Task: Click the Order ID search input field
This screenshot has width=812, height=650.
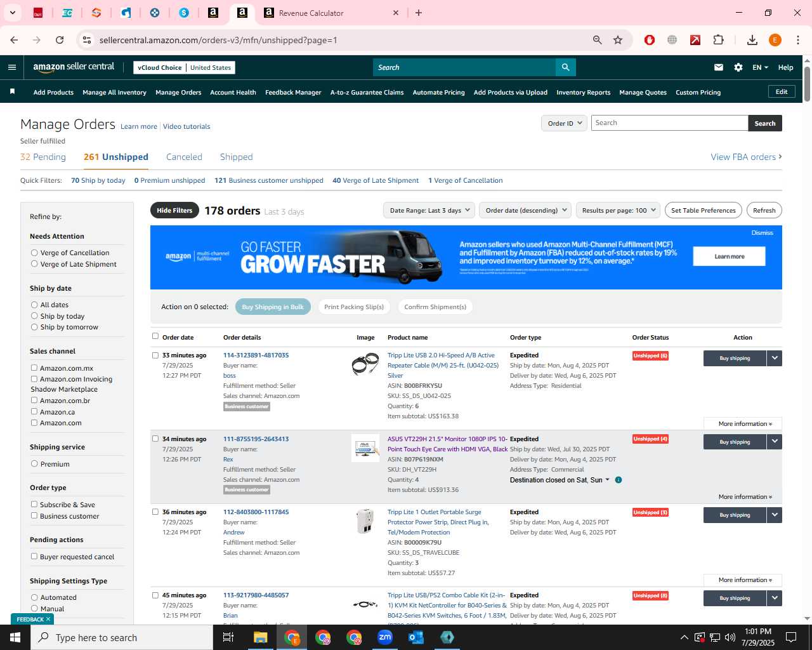Action: click(669, 123)
